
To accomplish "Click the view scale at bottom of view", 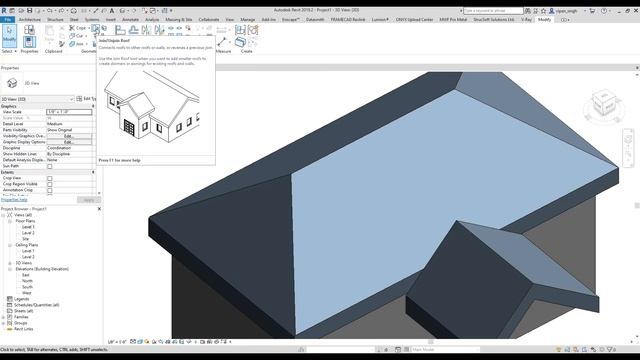I will (117, 342).
